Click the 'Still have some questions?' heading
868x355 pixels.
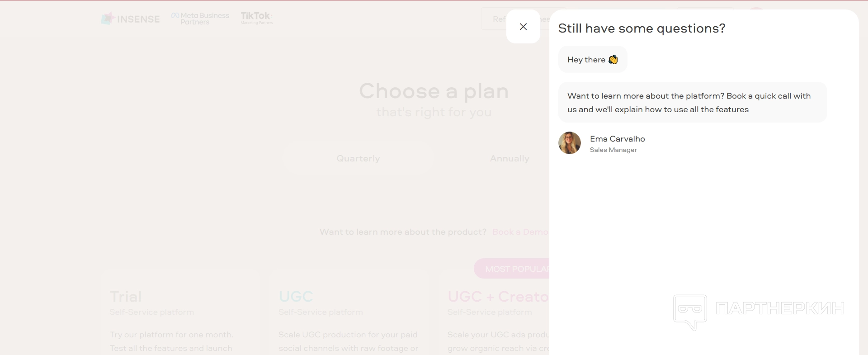pos(642,28)
